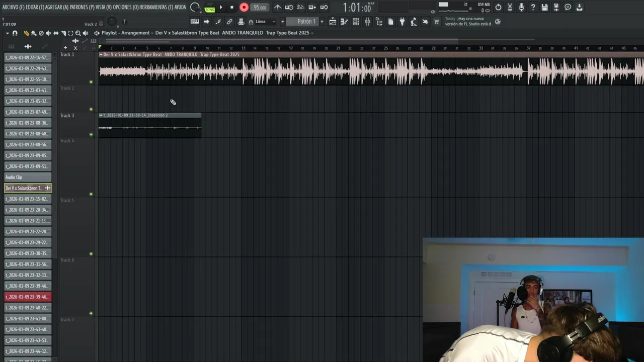644x362 pixels.
Task: Toggle wait-for-input before recording icon
Action: tap(289, 7)
